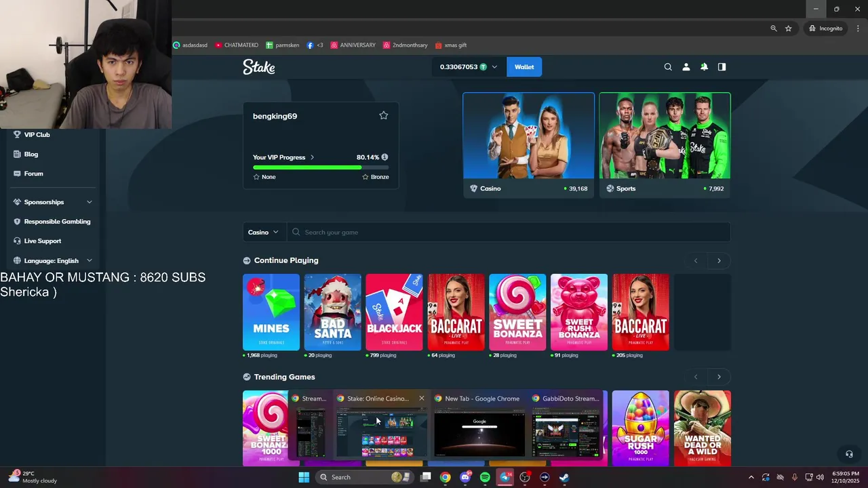Screen dimensions: 868x488
Task: Open the Casino banner card
Action: point(528,145)
